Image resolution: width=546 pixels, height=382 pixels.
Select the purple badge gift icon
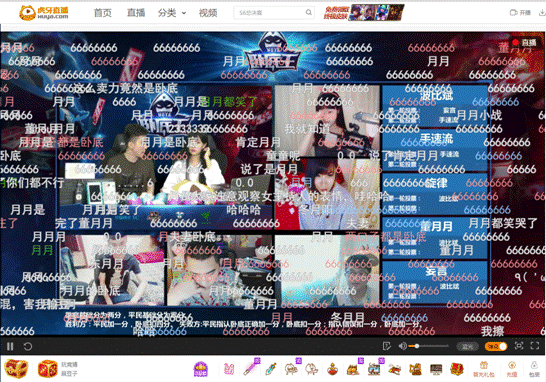coord(201,369)
